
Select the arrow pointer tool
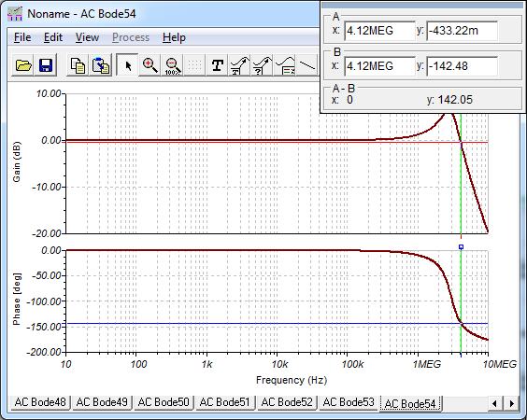point(127,64)
